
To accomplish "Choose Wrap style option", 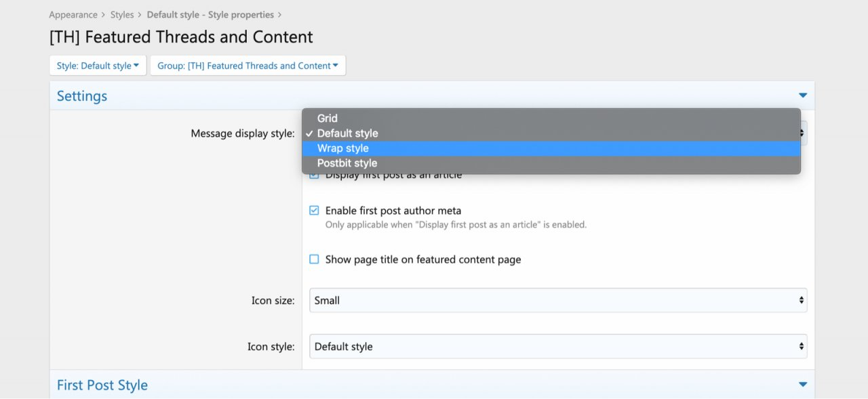I will (343, 148).
